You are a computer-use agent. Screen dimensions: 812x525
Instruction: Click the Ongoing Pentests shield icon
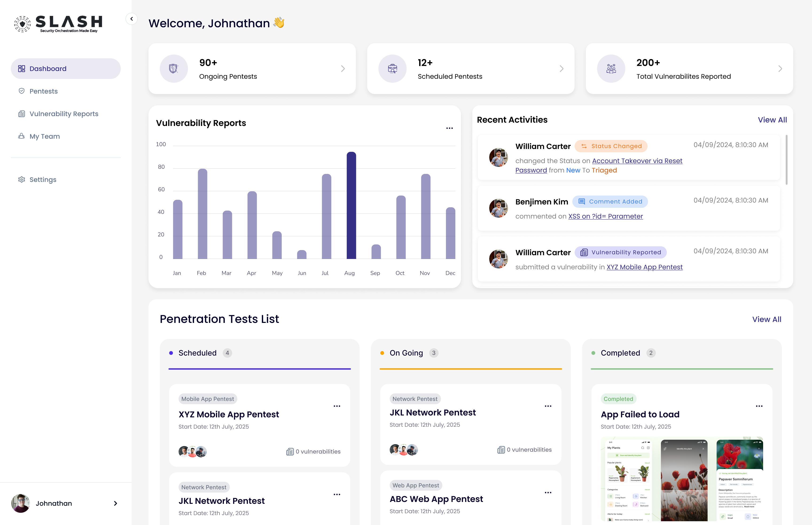pos(174,69)
